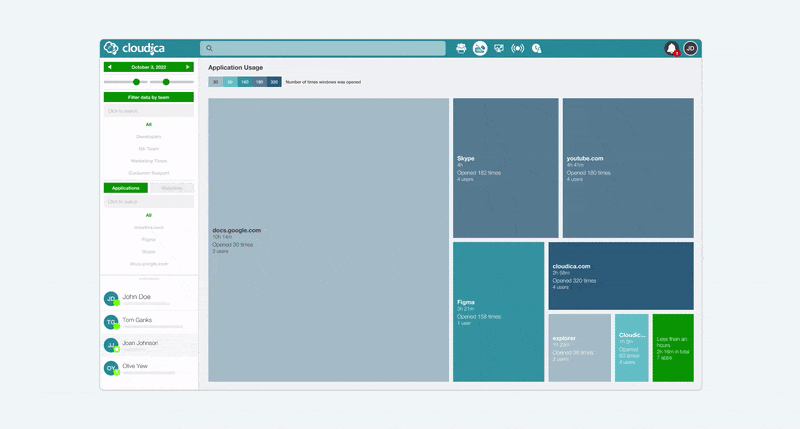This screenshot has width=800, height=429.
Task: Select the Developers team
Action: click(x=148, y=137)
